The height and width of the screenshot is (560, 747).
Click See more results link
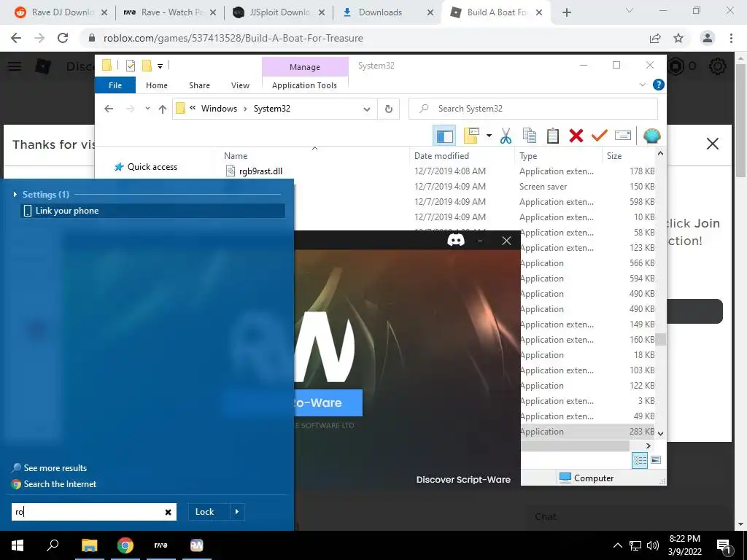[50, 467]
